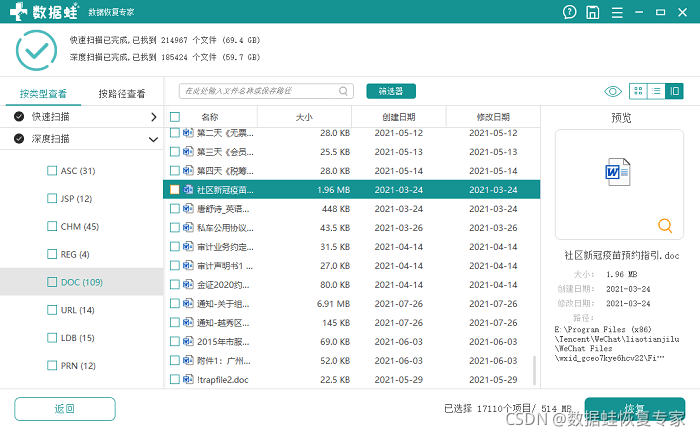The image size is (700, 436).
Task: Check the REG (4) type checkbox
Action: pos(52,254)
